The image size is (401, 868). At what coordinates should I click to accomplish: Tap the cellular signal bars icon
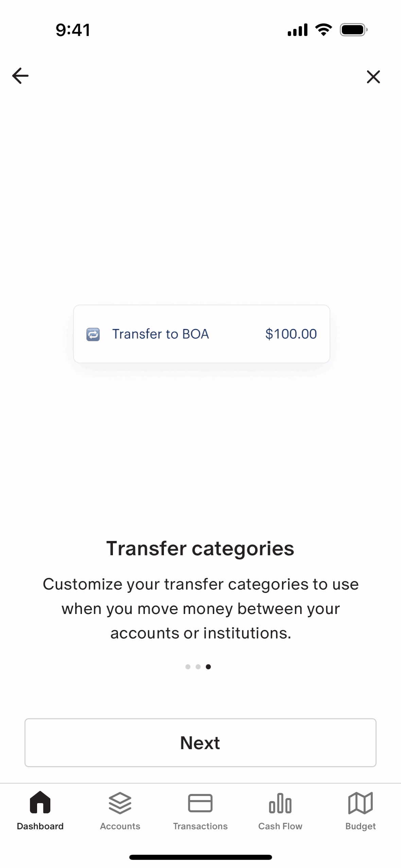pyautogui.click(x=297, y=30)
